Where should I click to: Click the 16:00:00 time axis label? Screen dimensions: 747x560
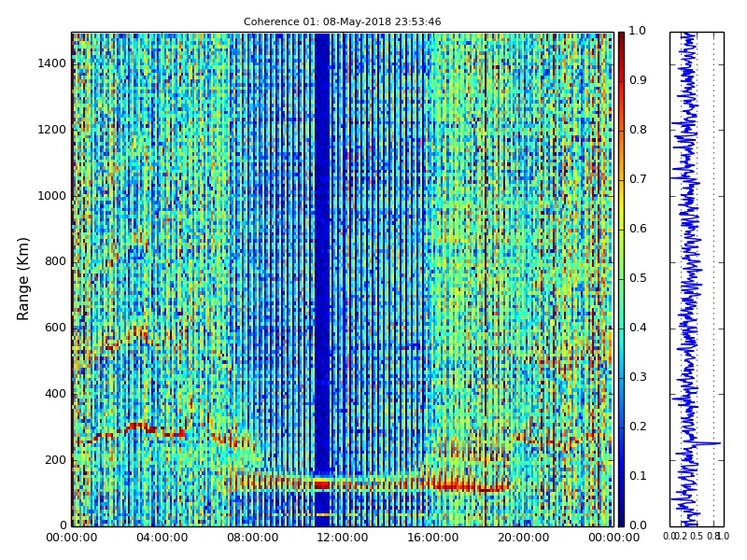[x=432, y=539]
